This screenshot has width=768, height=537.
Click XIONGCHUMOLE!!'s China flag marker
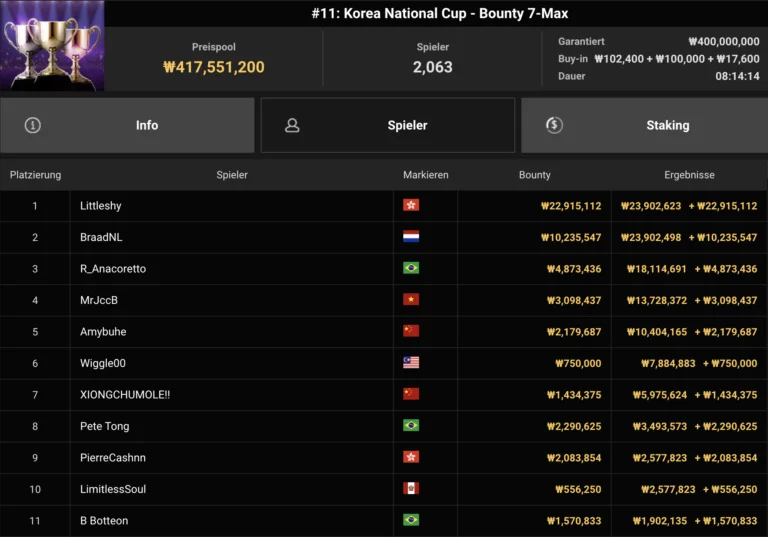[x=411, y=394]
